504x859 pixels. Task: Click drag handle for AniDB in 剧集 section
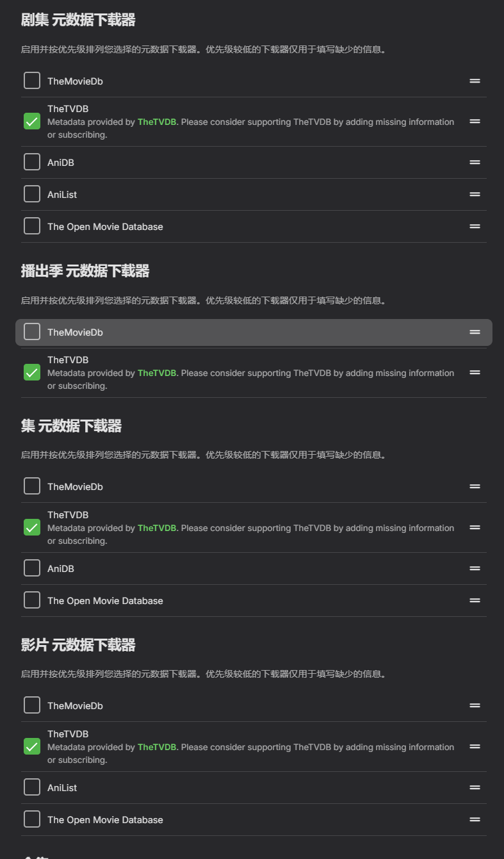[x=475, y=162]
